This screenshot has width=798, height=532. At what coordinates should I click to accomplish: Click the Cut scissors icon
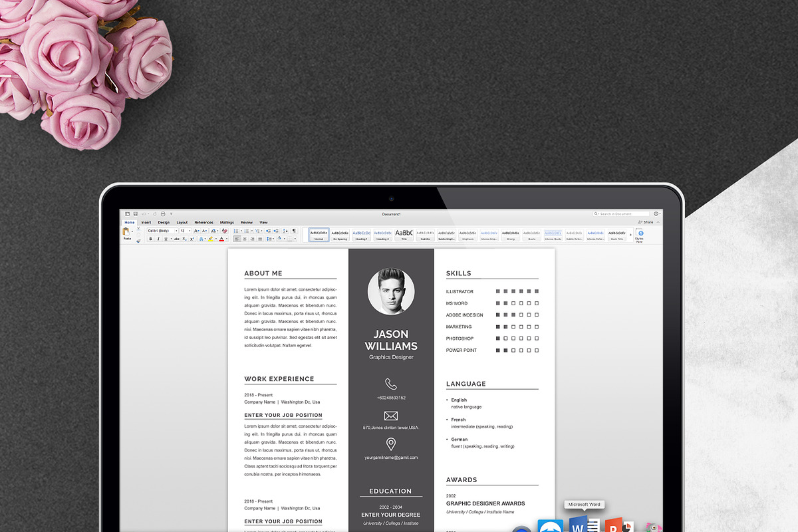click(138, 229)
